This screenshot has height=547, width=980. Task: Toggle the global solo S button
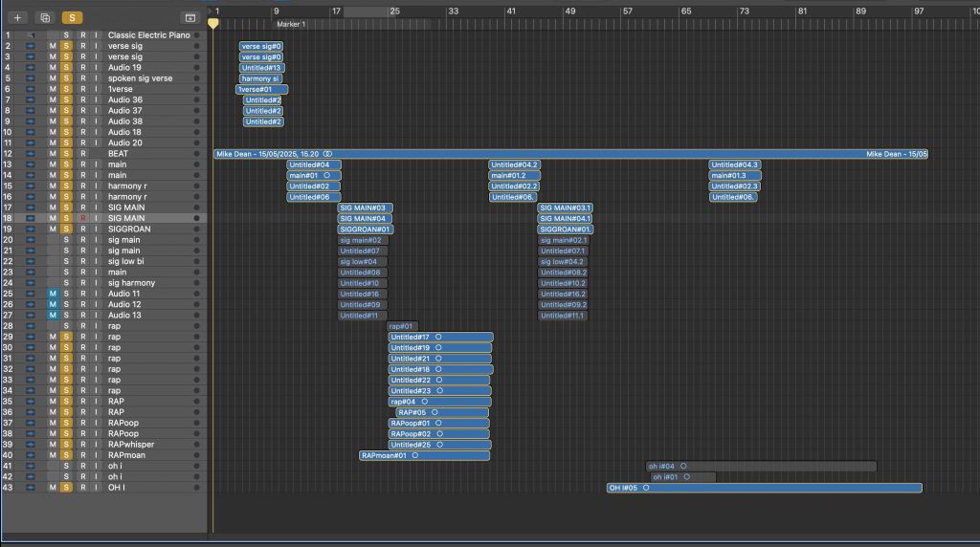tap(72, 17)
